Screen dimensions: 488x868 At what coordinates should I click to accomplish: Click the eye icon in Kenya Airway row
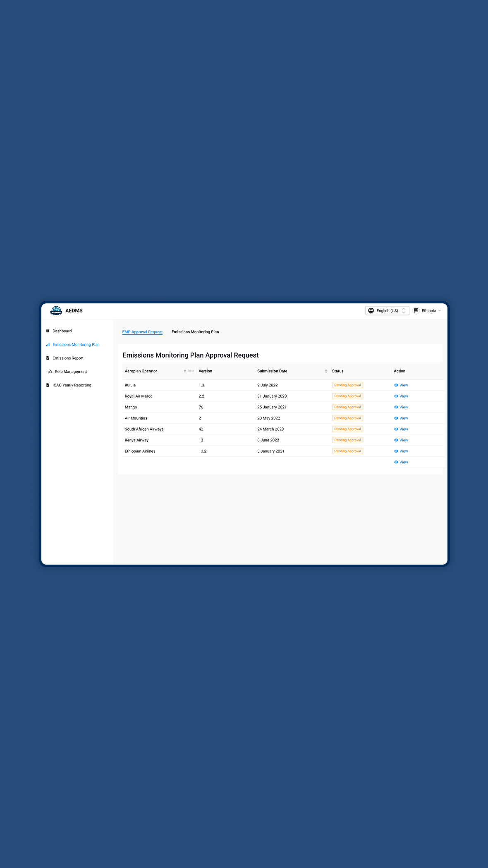pos(396,440)
